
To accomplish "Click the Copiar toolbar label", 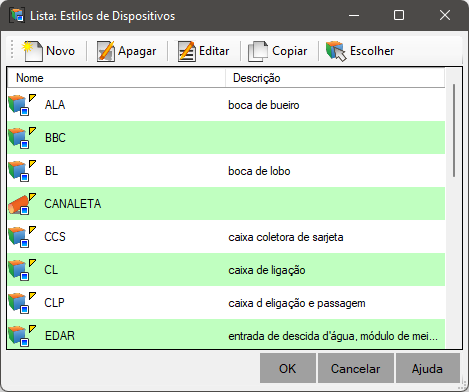I will point(289,51).
